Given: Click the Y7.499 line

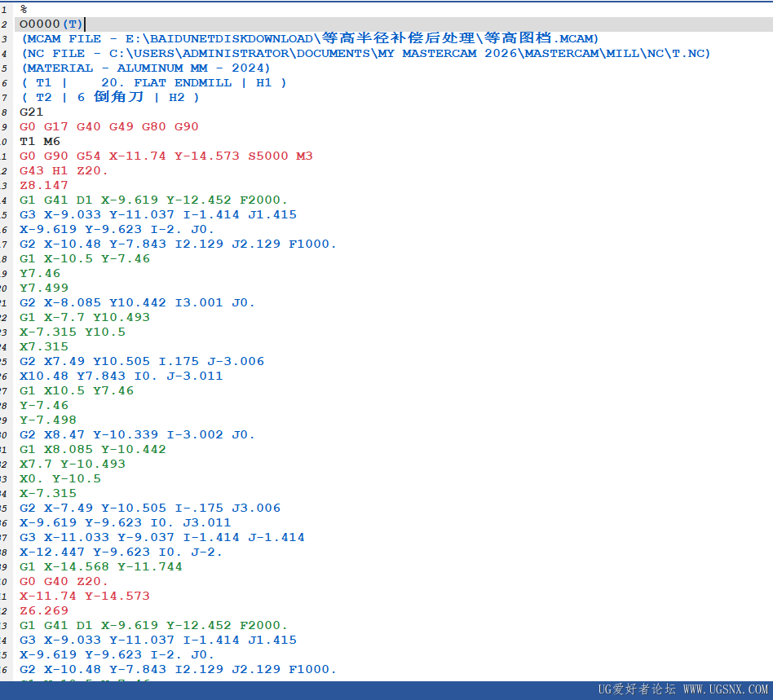Looking at the screenshot, I should pyautogui.click(x=44, y=288).
